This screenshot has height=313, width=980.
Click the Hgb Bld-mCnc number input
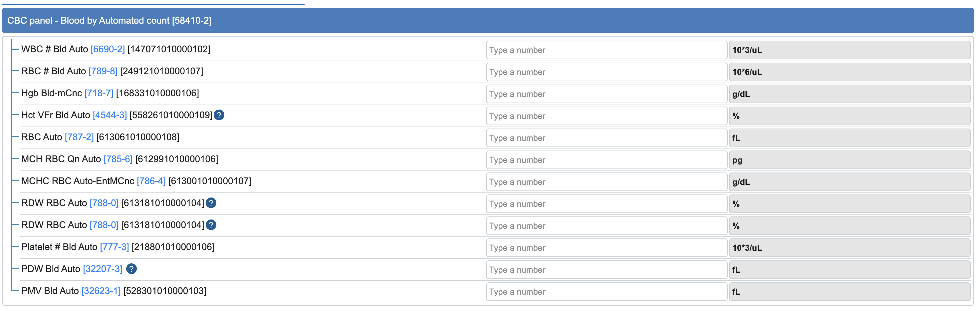pos(606,94)
